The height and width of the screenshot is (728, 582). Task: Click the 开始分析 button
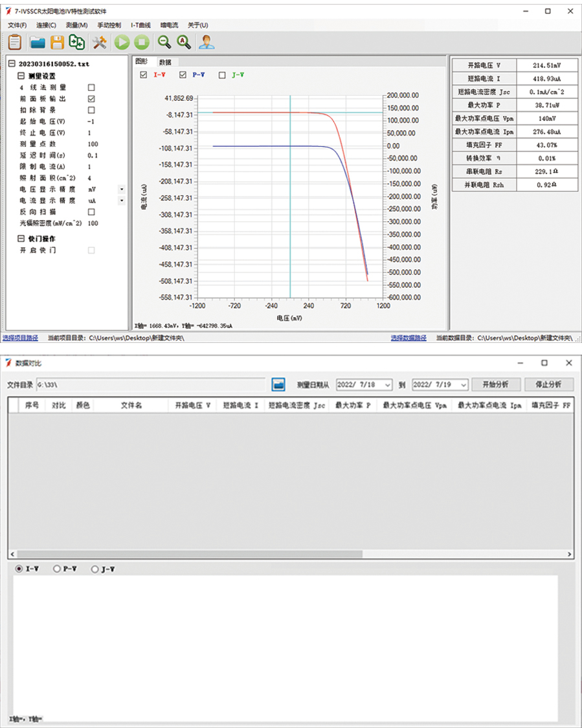click(495, 384)
